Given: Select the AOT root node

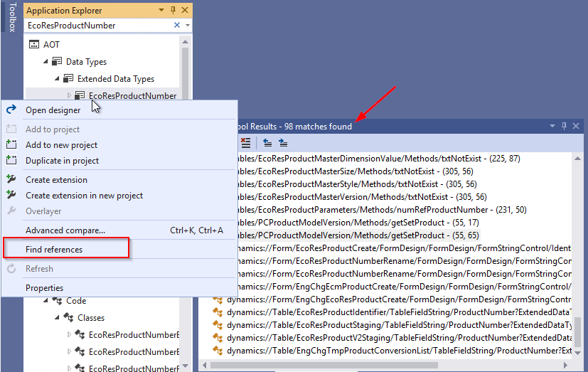Looking at the screenshot, I should tap(51, 45).
